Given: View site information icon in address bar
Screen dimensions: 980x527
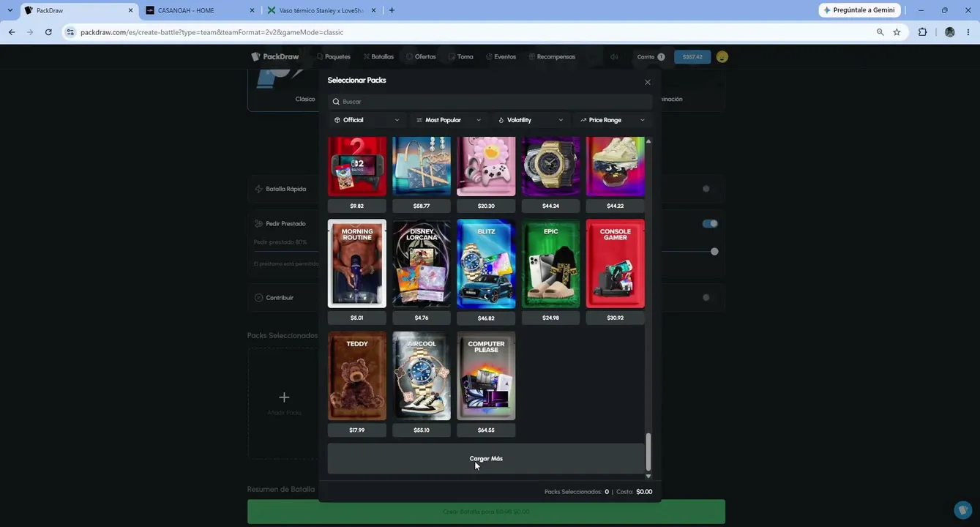Looking at the screenshot, I should (70, 32).
